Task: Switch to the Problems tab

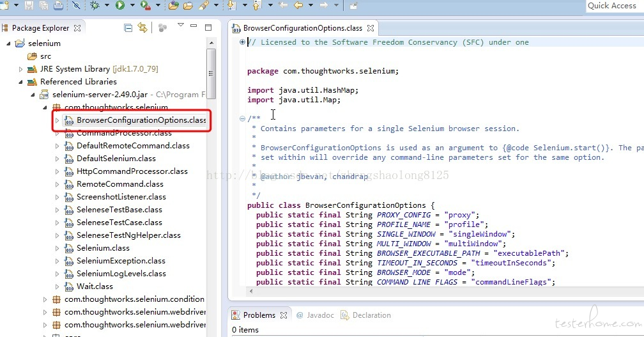Action: 259,315
